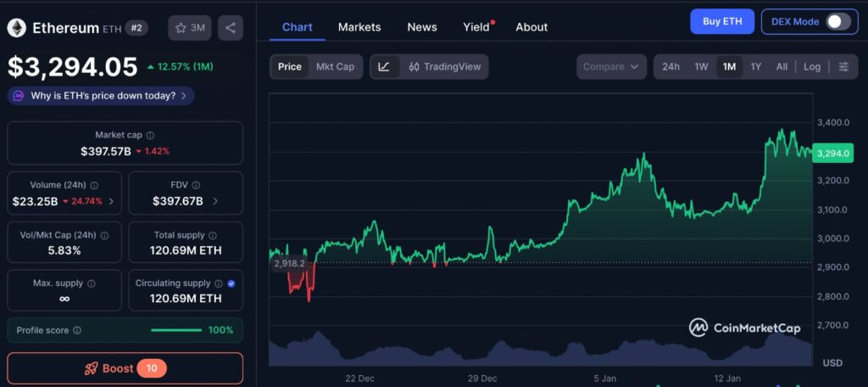This screenshot has width=868, height=387.
Task: Open the share icon button
Action: 231,28
